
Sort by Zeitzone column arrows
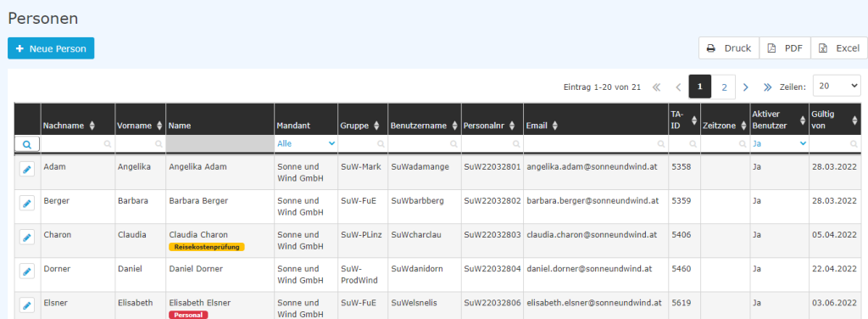pos(743,126)
